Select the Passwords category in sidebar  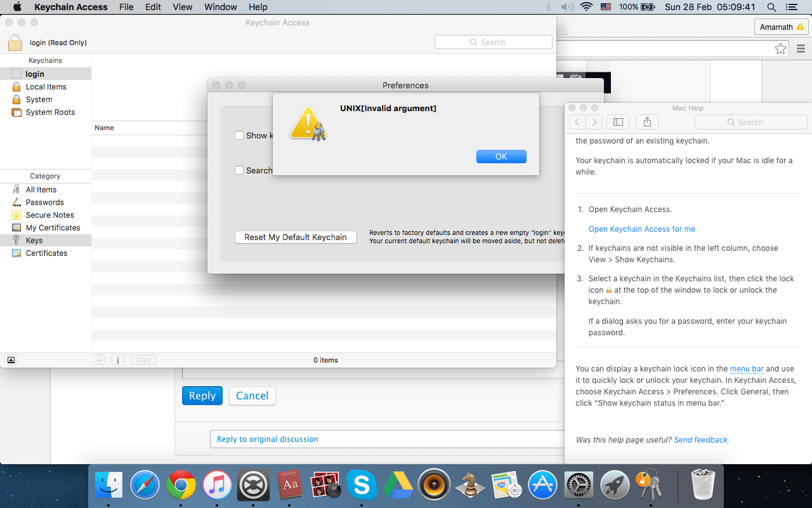43,202
